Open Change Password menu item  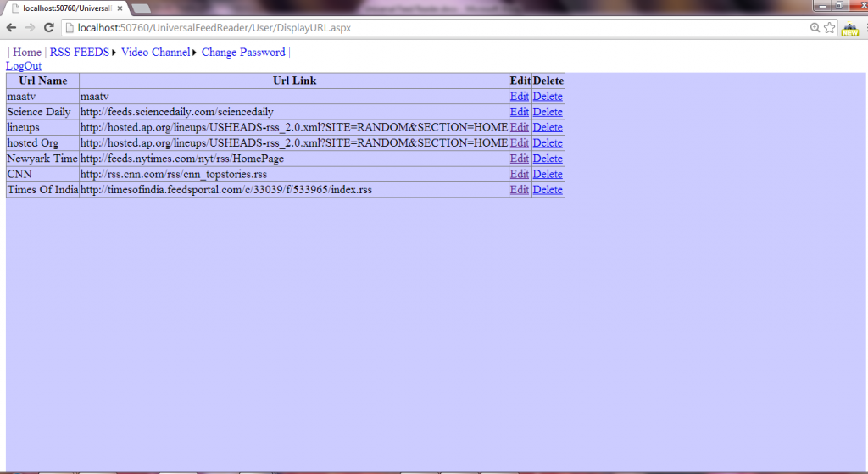pyautogui.click(x=243, y=52)
